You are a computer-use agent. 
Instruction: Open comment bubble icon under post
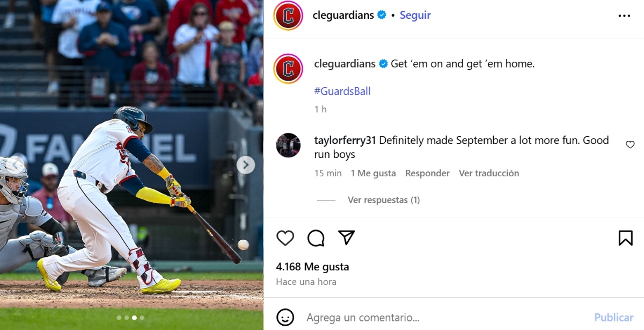click(316, 238)
